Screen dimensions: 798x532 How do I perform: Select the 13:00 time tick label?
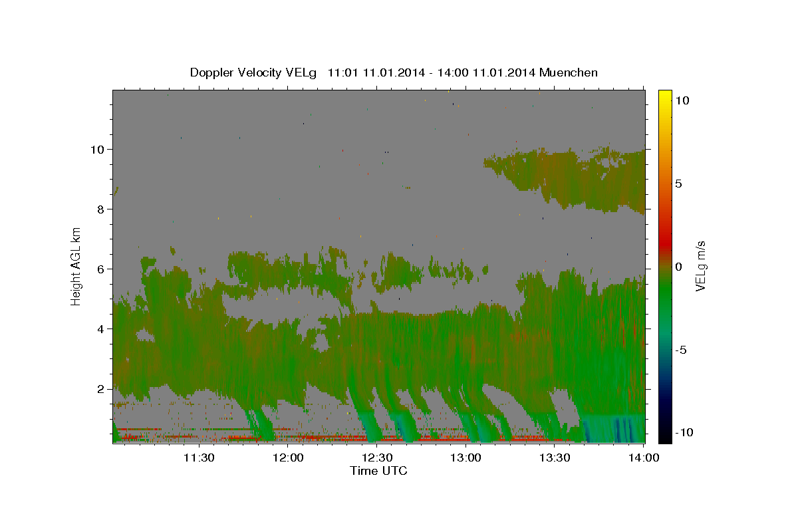pyautogui.click(x=465, y=458)
